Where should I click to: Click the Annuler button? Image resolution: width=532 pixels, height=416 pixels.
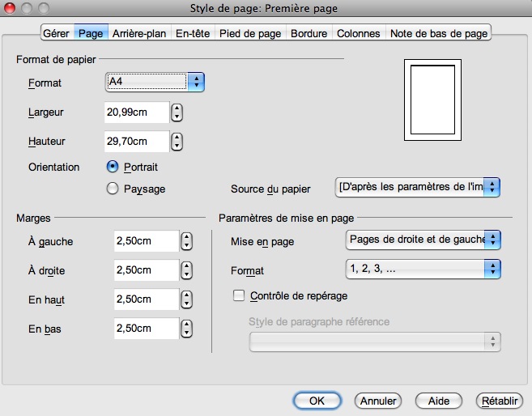pyautogui.click(x=378, y=401)
